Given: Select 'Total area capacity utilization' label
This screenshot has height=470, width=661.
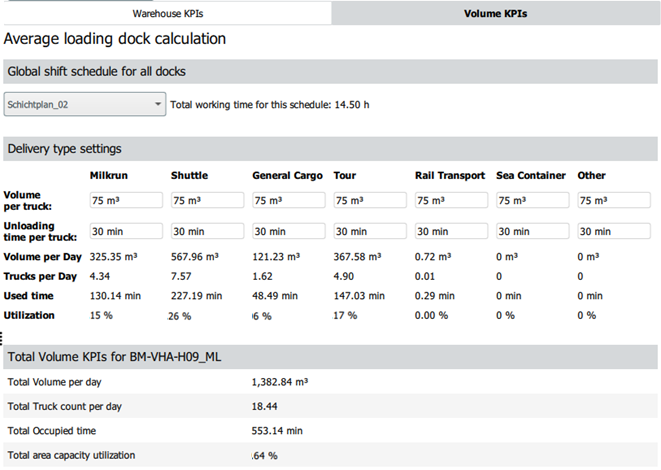Looking at the screenshot, I should [71, 455].
